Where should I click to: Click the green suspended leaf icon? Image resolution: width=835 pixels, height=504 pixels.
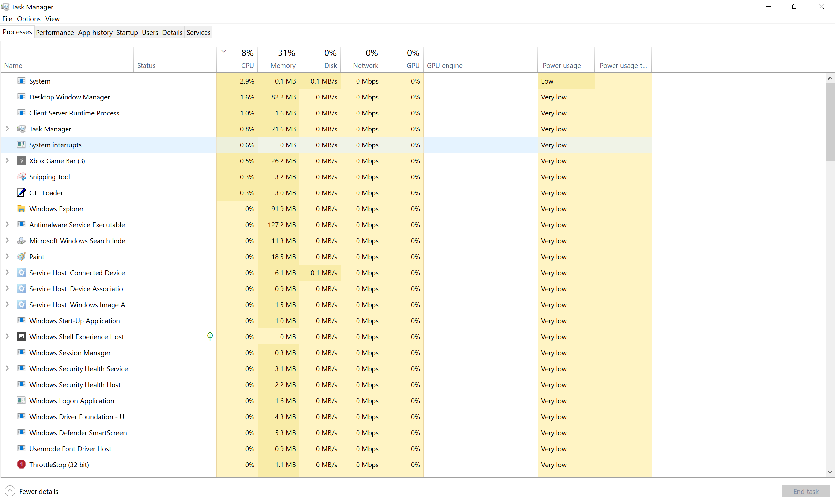click(210, 336)
